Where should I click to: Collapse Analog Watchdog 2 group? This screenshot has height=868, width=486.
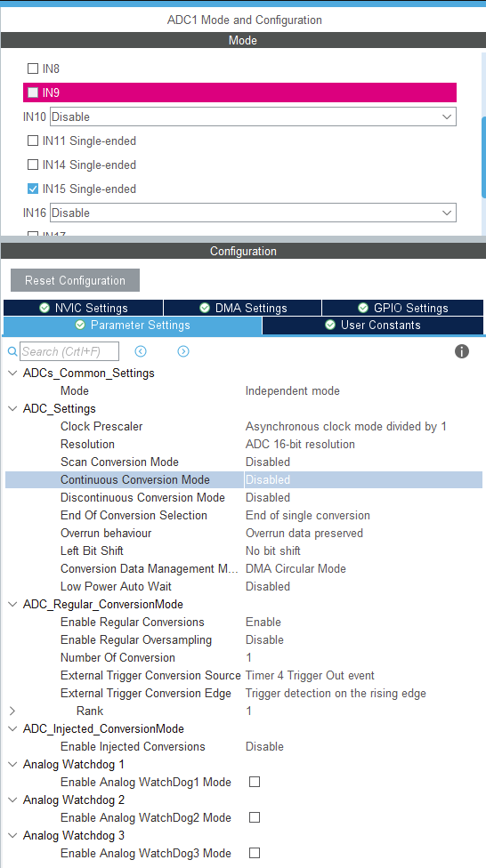(12, 800)
